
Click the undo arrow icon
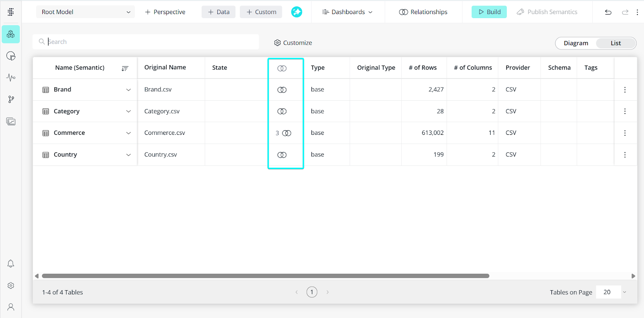(608, 12)
